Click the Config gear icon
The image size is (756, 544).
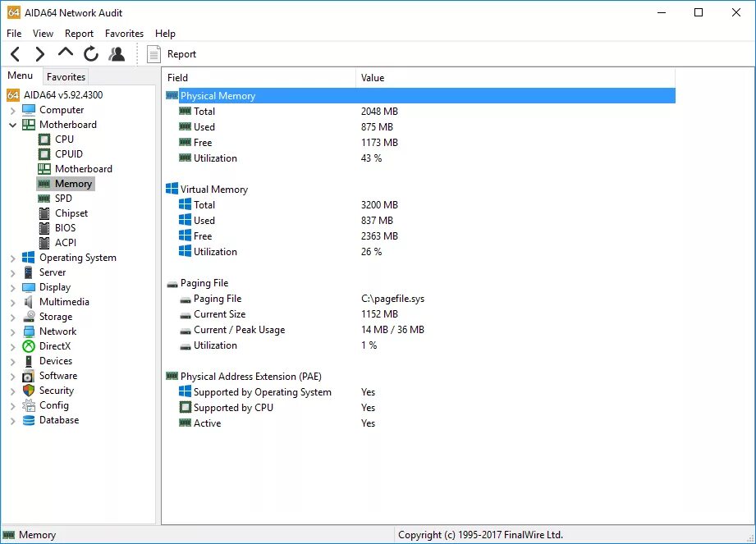tap(29, 405)
